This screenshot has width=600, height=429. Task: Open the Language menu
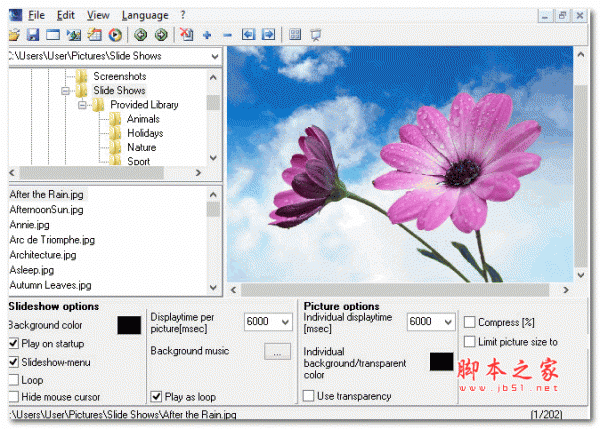pos(145,15)
